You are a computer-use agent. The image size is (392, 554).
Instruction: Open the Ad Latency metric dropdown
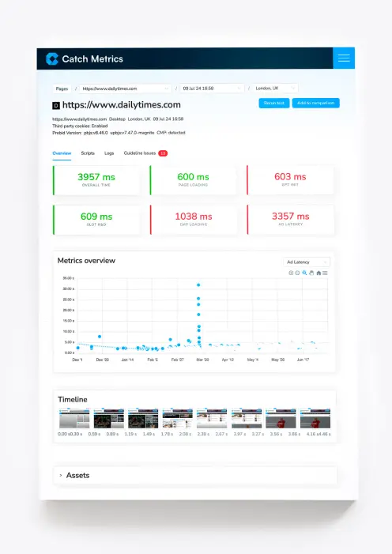click(x=307, y=262)
